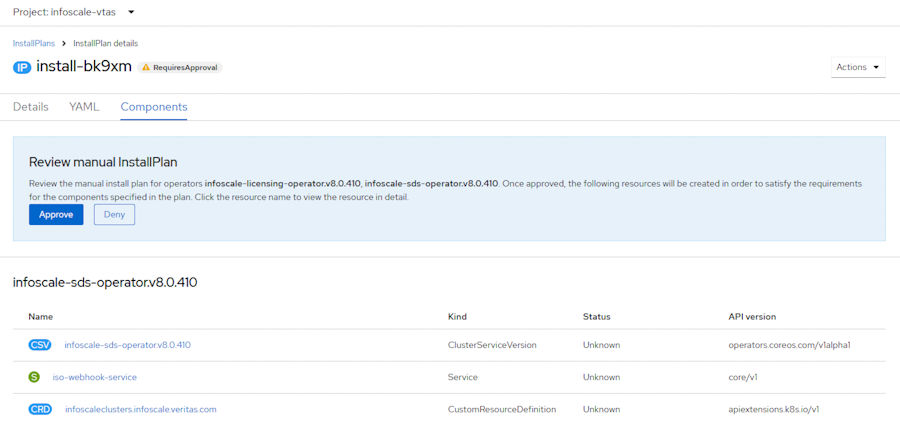
Task: Click the CRD badge icon
Action: pyautogui.click(x=40, y=409)
